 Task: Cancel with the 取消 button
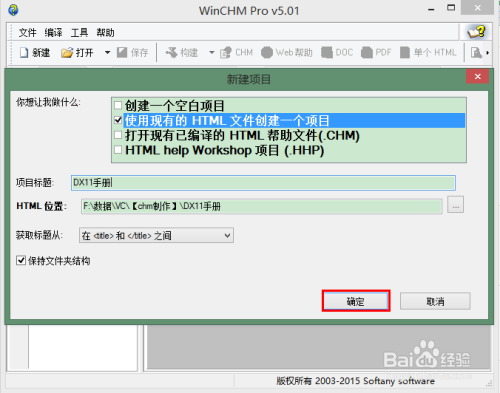pyautogui.click(x=435, y=301)
